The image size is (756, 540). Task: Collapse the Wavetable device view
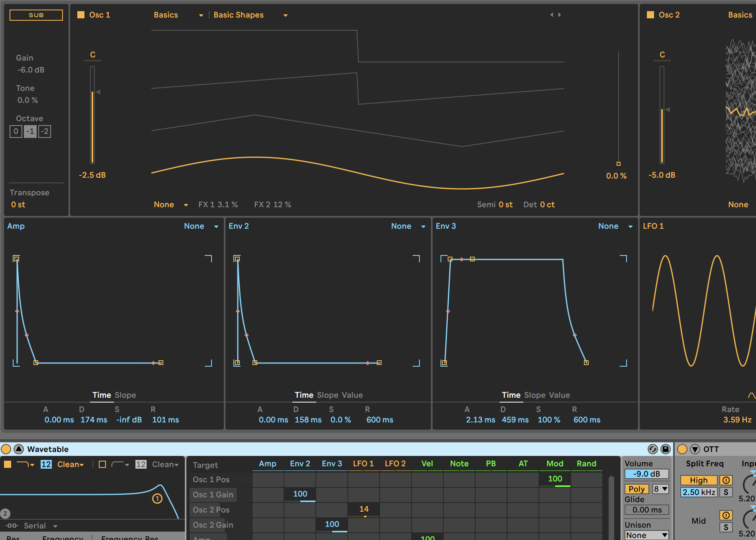(19, 449)
